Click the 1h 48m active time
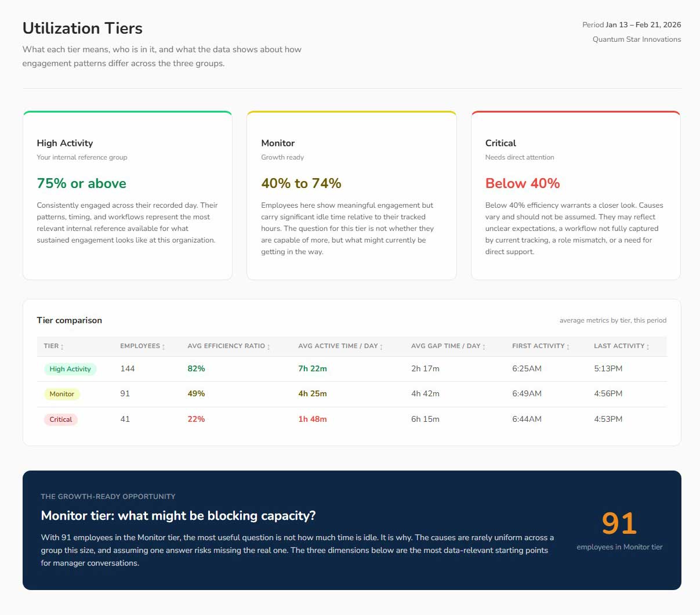 (313, 419)
